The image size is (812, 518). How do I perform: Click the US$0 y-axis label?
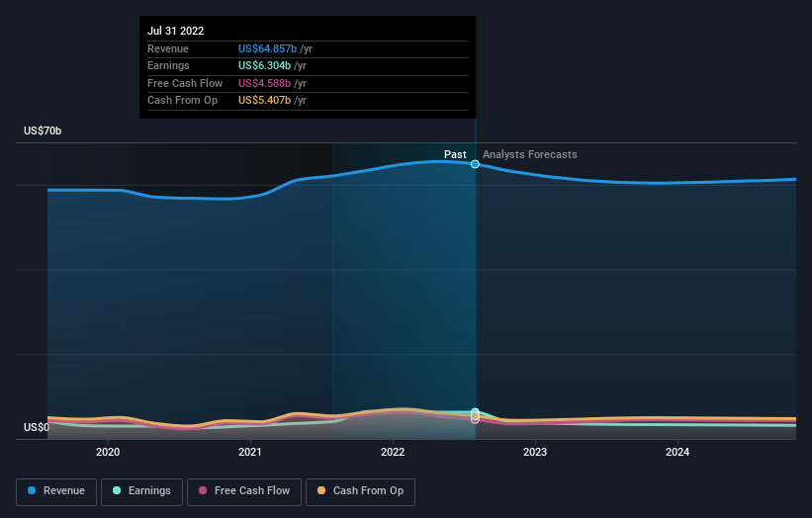click(37, 427)
